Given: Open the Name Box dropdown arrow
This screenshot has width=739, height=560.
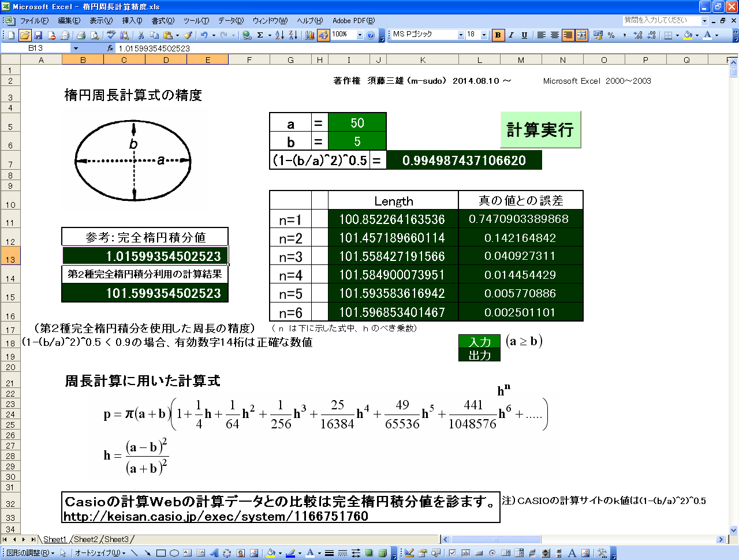Looking at the screenshot, I should tap(75, 48).
